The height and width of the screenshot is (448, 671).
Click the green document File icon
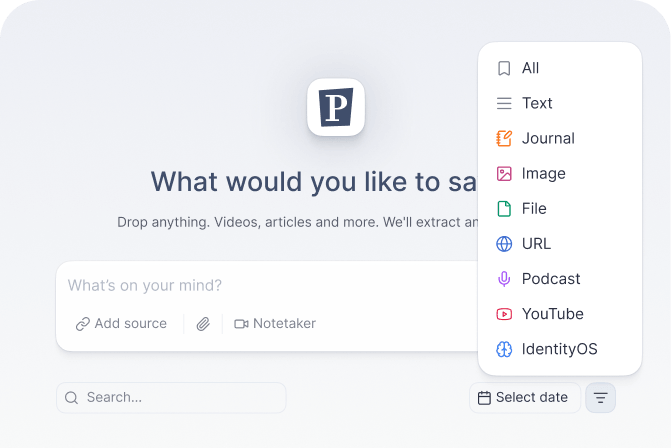tap(504, 208)
